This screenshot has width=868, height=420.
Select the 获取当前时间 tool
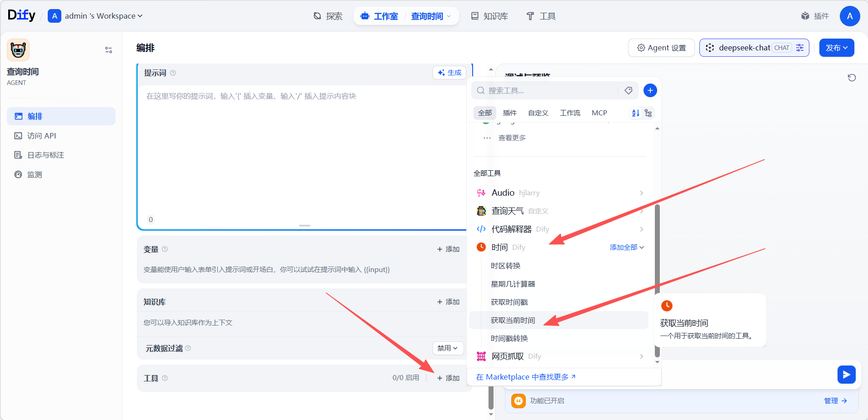[x=559, y=320]
